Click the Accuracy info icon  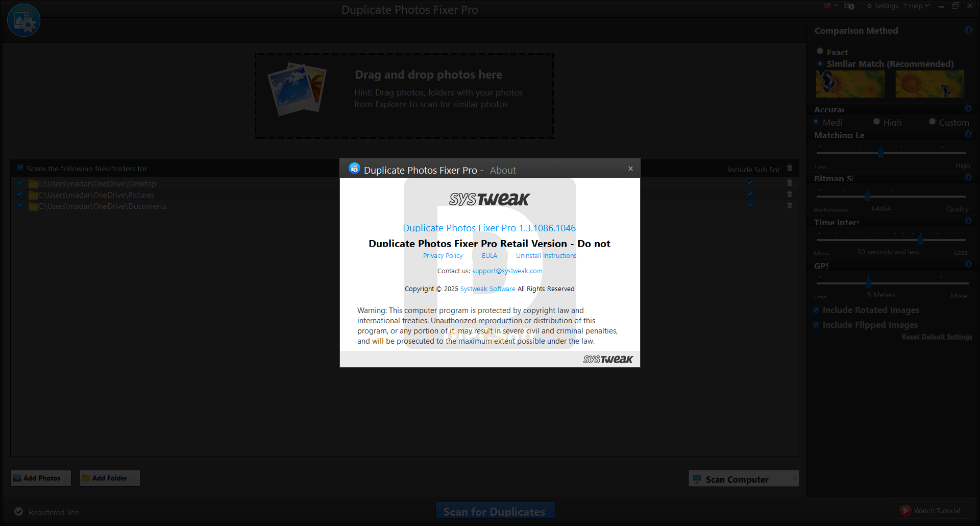click(968, 108)
